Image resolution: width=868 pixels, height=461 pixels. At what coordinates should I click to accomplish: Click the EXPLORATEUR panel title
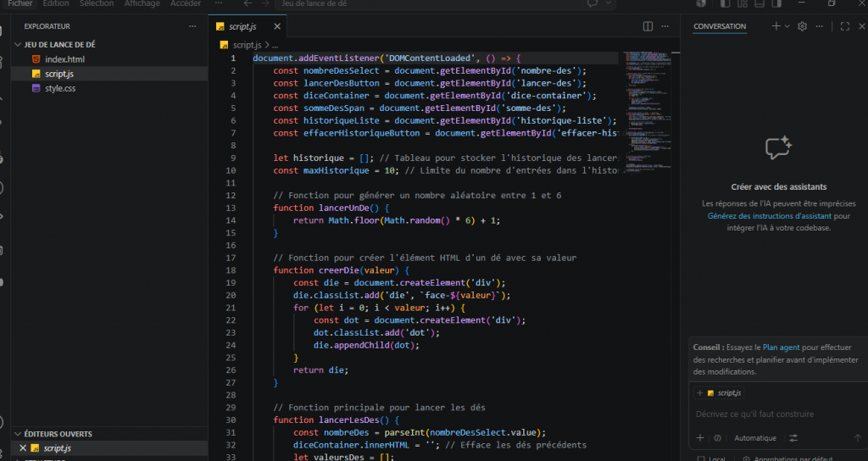coord(47,26)
